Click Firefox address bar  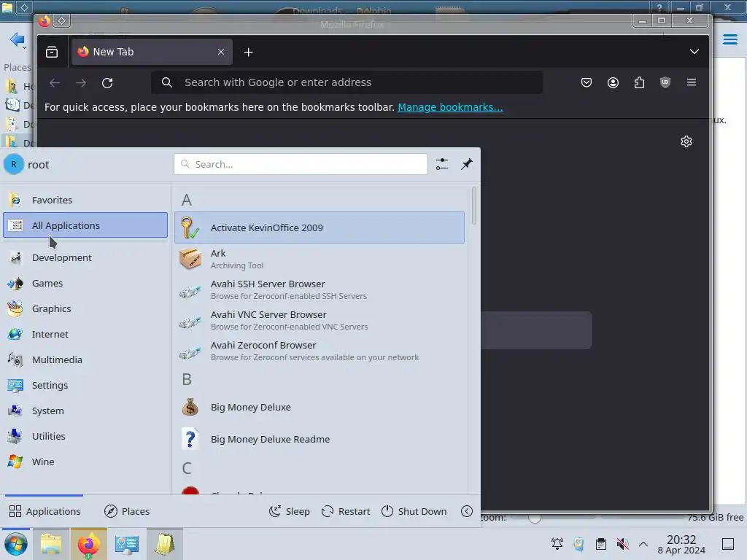point(347,82)
